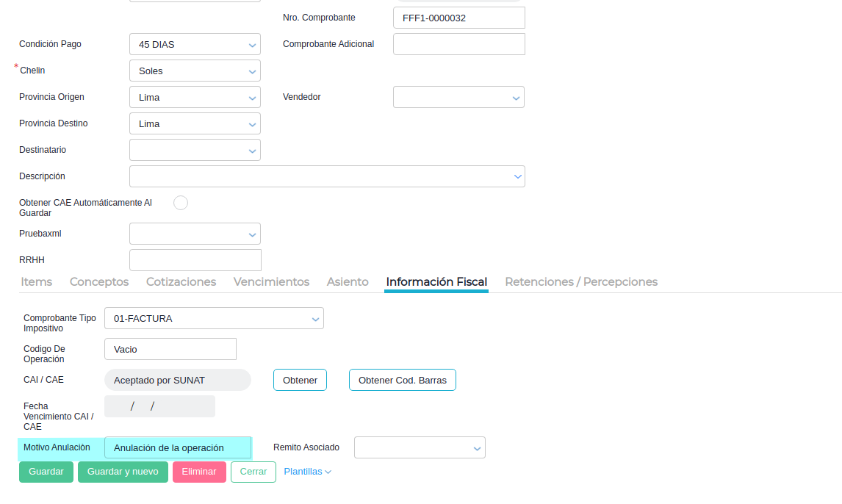
Task: Open the Comprobante Tipo Impositivo dropdown
Action: pyautogui.click(x=214, y=318)
